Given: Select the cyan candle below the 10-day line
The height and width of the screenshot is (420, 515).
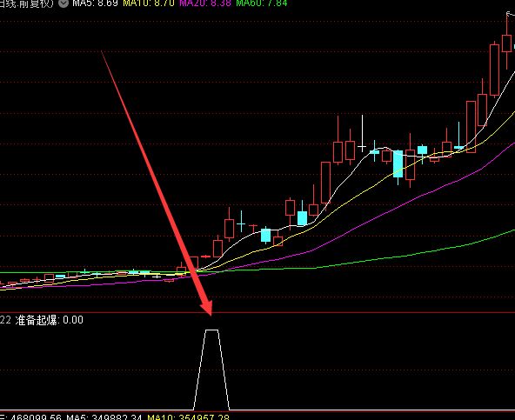Looking at the screenshot, I should point(265,235).
